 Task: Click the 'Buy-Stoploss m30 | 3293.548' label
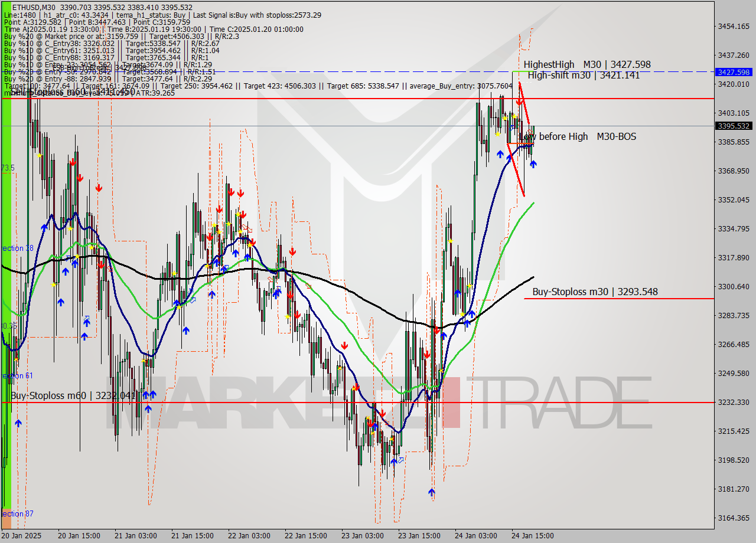(x=595, y=292)
